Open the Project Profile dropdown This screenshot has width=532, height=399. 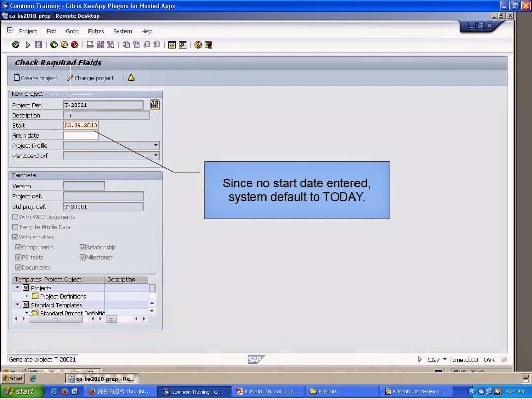tap(156, 145)
